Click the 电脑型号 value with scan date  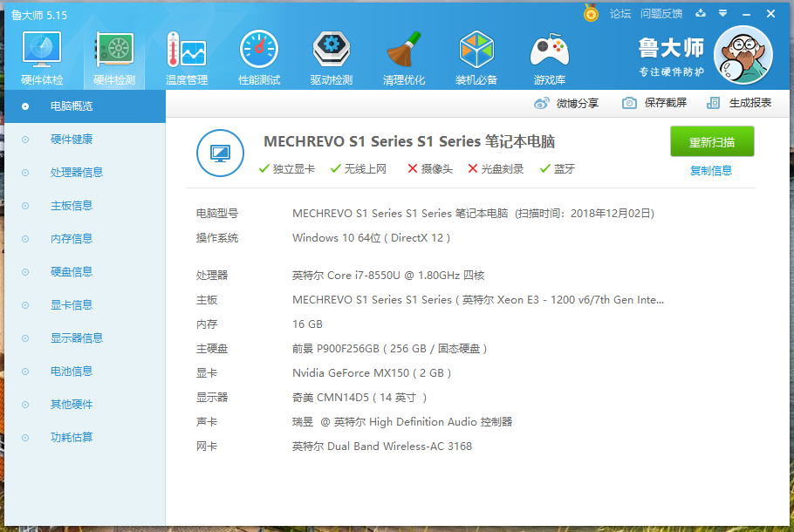tap(474, 214)
